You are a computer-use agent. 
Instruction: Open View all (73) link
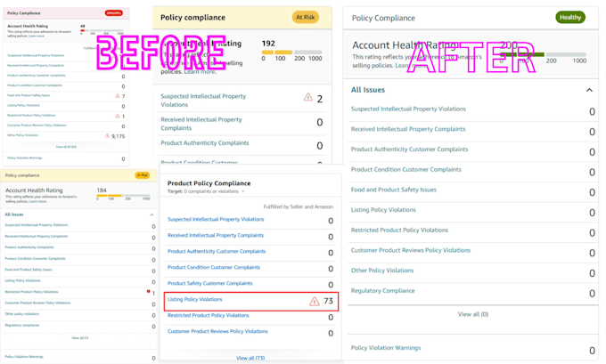coord(250,358)
